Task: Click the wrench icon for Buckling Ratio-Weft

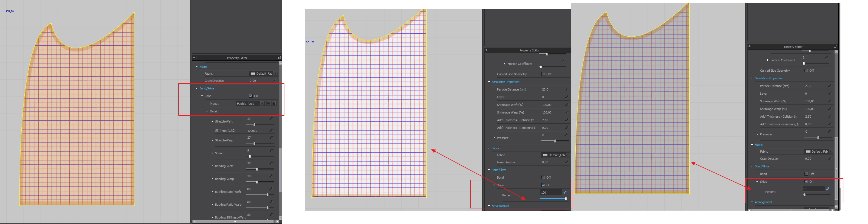Action: 271,189
